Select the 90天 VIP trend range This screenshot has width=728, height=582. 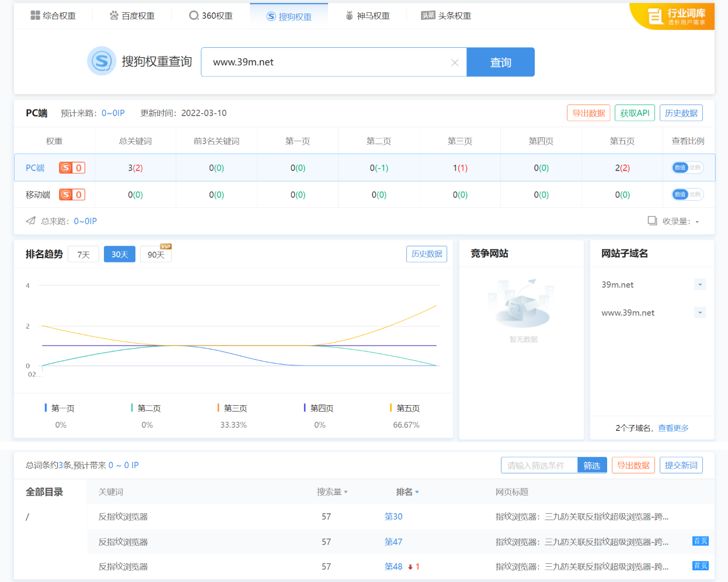[156, 255]
